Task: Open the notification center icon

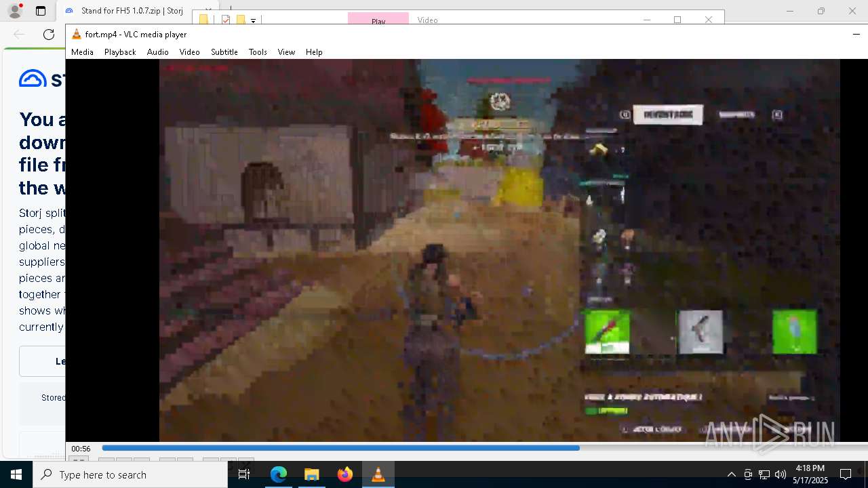Action: point(846,474)
